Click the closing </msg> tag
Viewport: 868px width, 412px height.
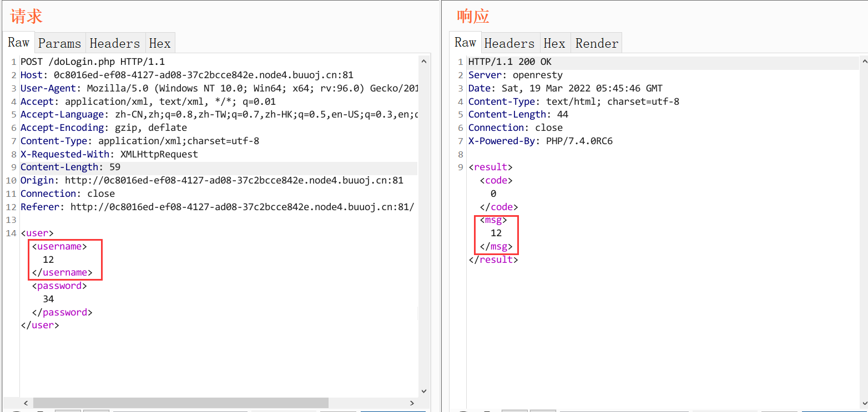pos(496,246)
